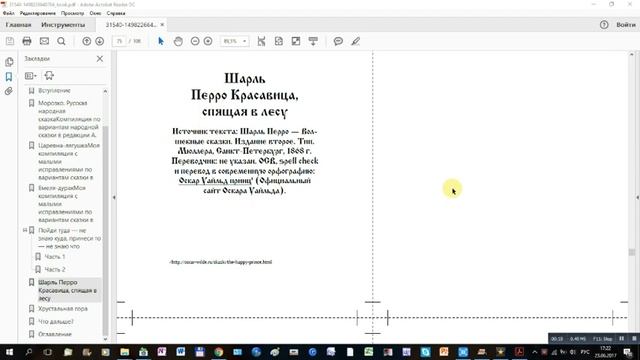The image size is (640, 360).
Task: Open the Просмотр menu
Action: pos(72,13)
